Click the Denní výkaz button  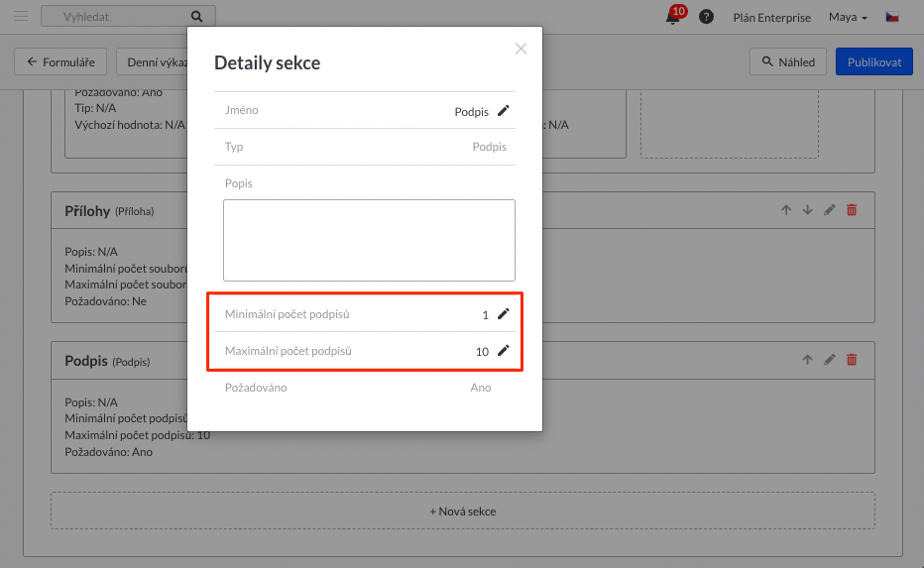tap(152, 61)
